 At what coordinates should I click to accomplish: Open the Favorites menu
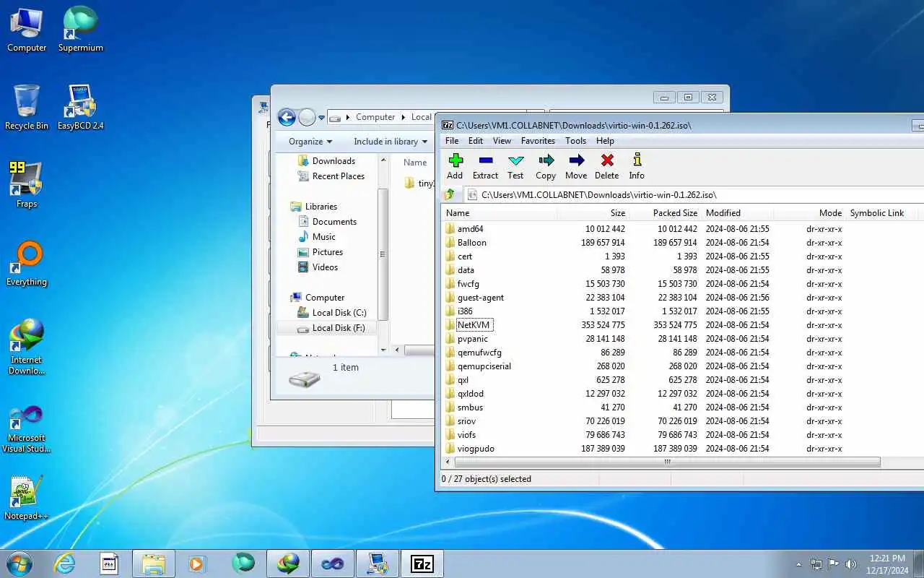pyautogui.click(x=538, y=141)
